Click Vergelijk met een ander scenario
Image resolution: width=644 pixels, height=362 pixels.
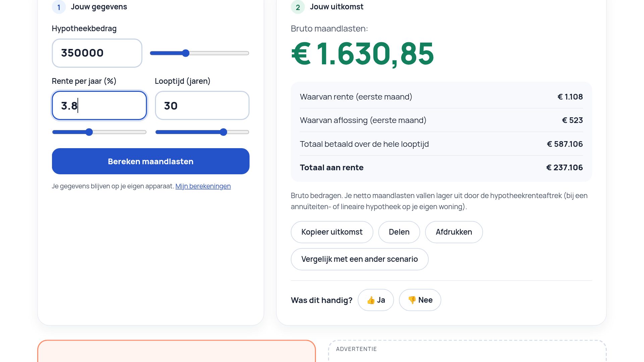pos(360,259)
